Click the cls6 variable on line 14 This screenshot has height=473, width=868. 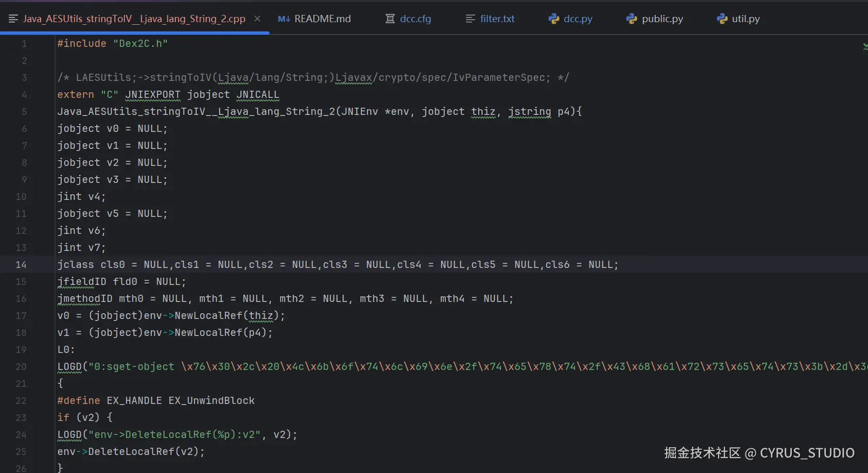click(x=558, y=265)
